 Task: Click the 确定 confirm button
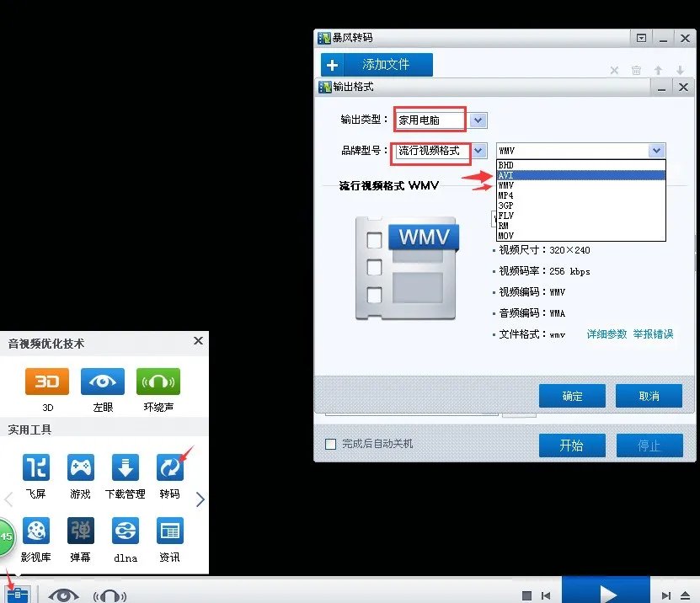[572, 396]
